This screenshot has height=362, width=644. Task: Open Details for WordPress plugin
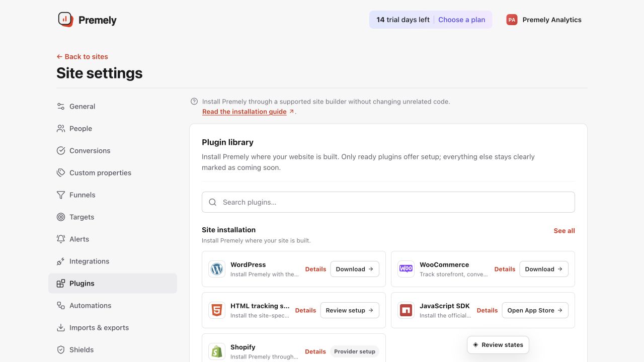[315, 269]
